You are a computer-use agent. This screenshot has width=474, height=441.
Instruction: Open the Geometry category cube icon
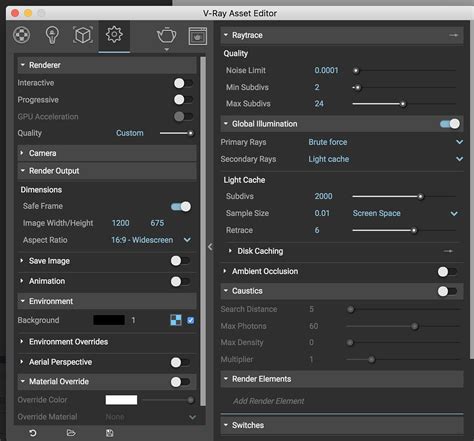[83, 35]
